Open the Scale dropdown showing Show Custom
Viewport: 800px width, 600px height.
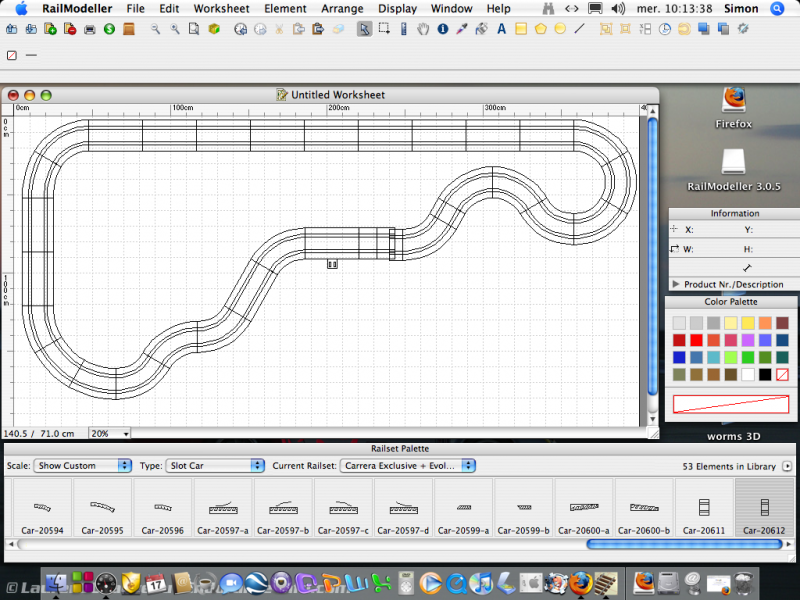click(x=82, y=466)
